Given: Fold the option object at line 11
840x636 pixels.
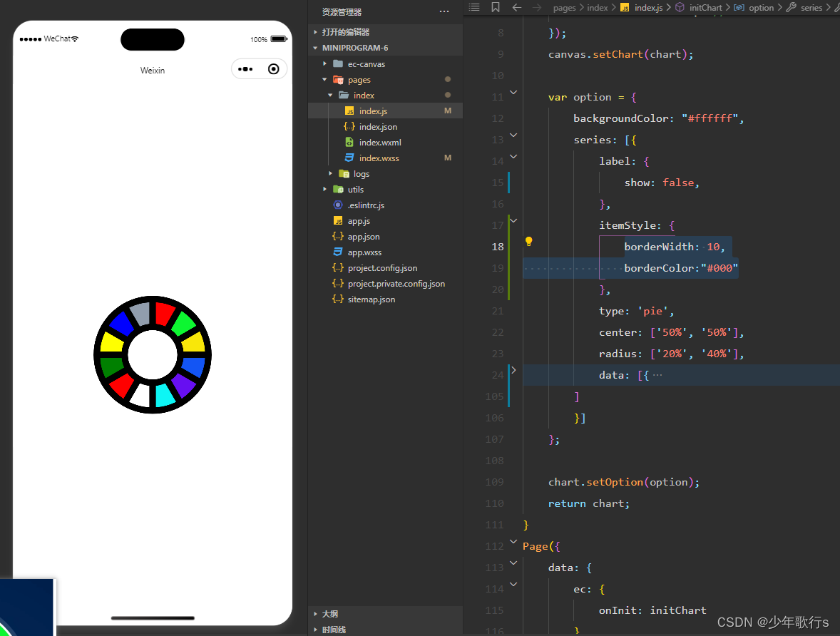Looking at the screenshot, I should click(x=513, y=92).
